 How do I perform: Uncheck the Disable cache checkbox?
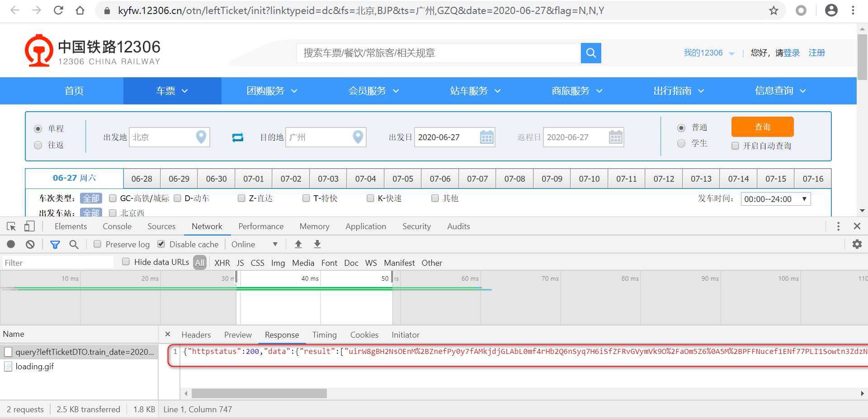(161, 244)
